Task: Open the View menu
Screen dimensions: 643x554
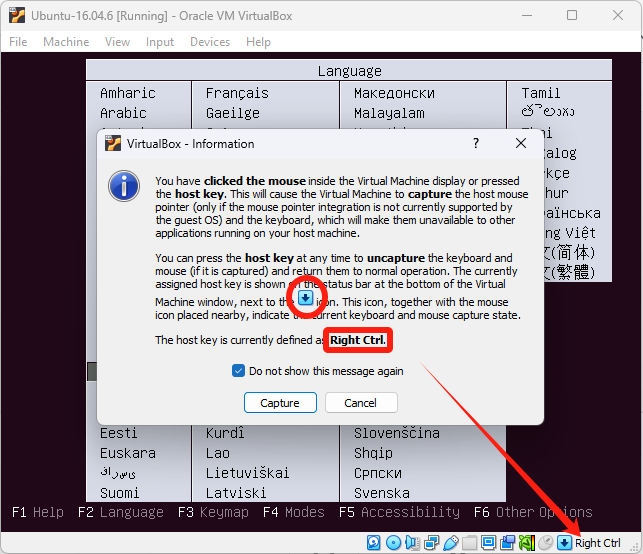Action: coord(117,42)
